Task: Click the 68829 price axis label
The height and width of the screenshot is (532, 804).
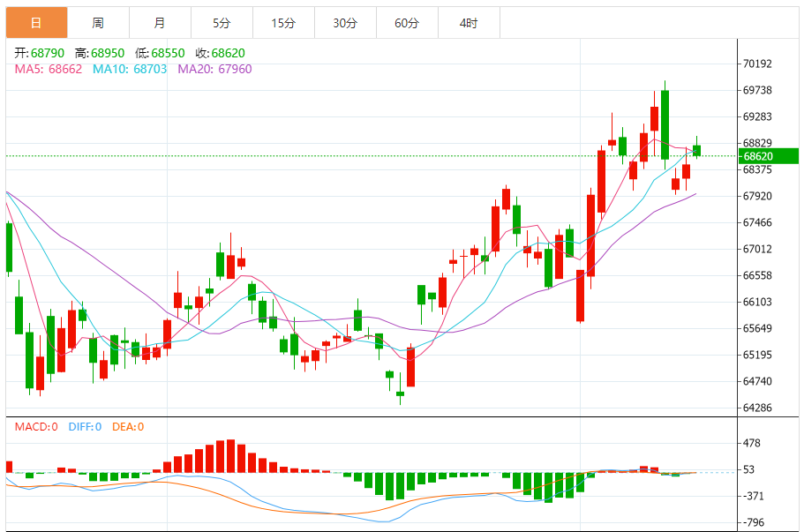Action: pyautogui.click(x=757, y=143)
